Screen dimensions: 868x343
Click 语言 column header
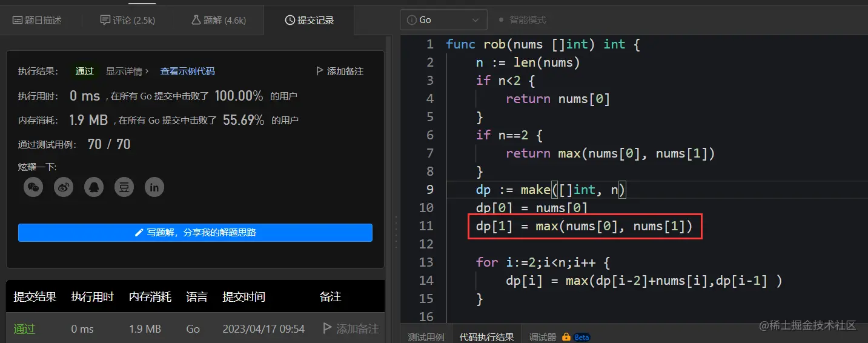coord(197,297)
